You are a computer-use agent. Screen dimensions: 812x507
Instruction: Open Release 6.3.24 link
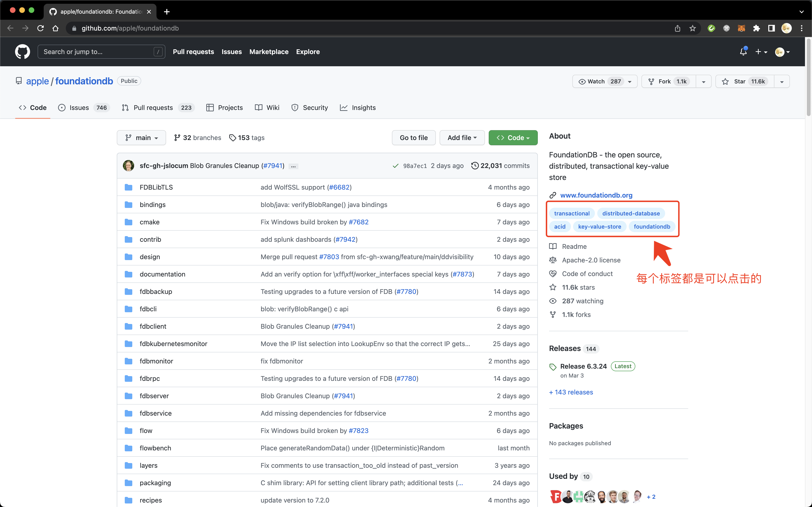pos(583,366)
